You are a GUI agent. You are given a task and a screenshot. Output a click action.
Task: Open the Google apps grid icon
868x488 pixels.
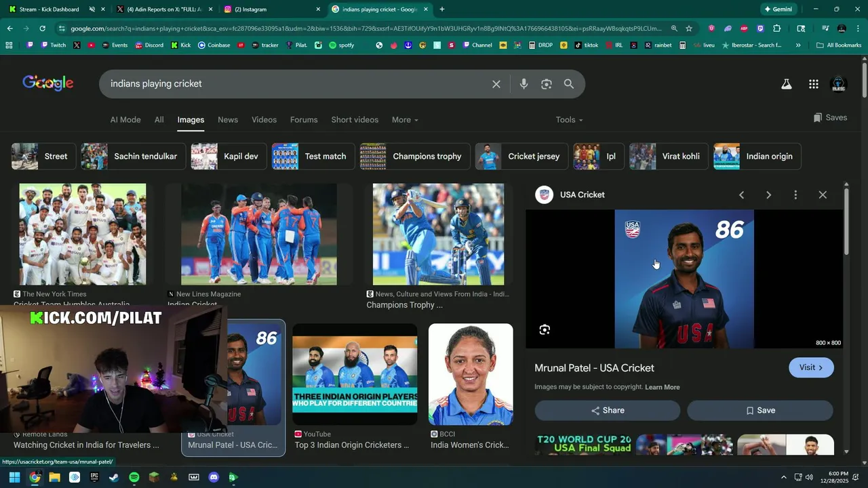[814, 84]
